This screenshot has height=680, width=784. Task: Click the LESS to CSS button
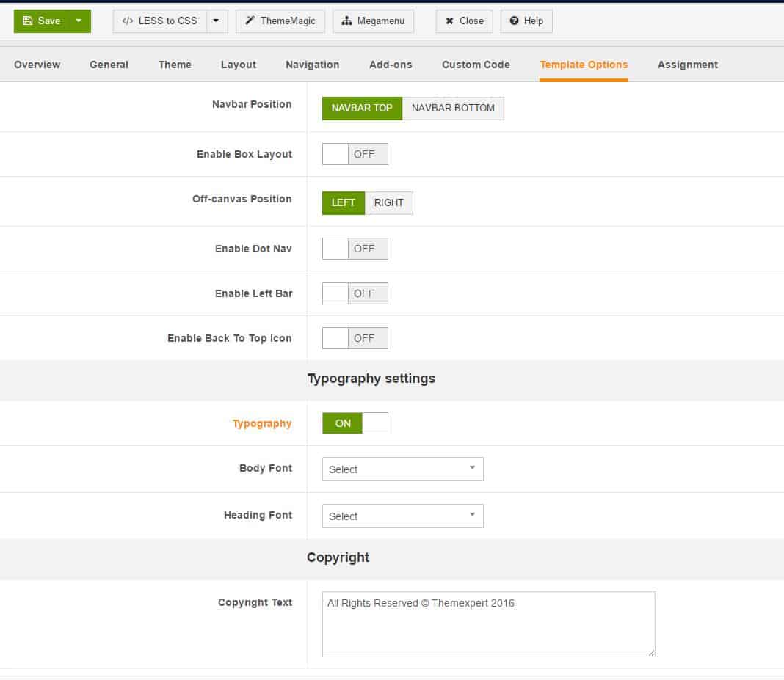point(159,21)
